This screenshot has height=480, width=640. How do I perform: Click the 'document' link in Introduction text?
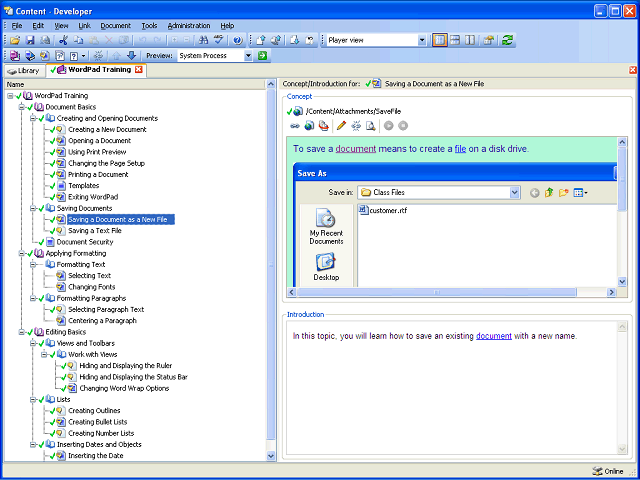point(493,336)
